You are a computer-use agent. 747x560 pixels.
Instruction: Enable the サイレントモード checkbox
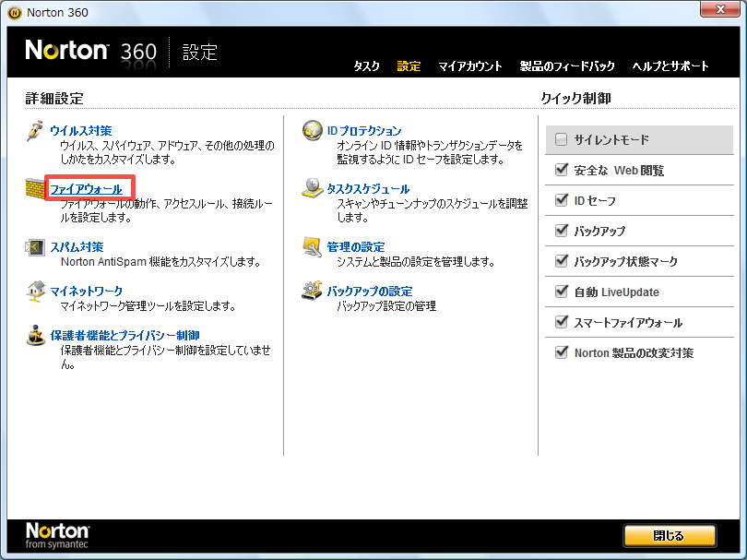pyautogui.click(x=562, y=140)
